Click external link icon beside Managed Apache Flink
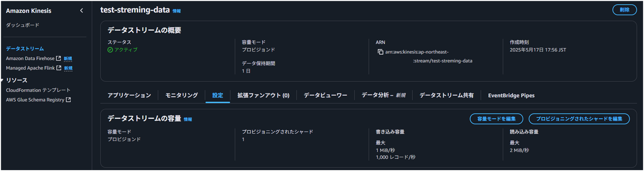Viewport: 644px width, 171px height. pyautogui.click(x=59, y=68)
